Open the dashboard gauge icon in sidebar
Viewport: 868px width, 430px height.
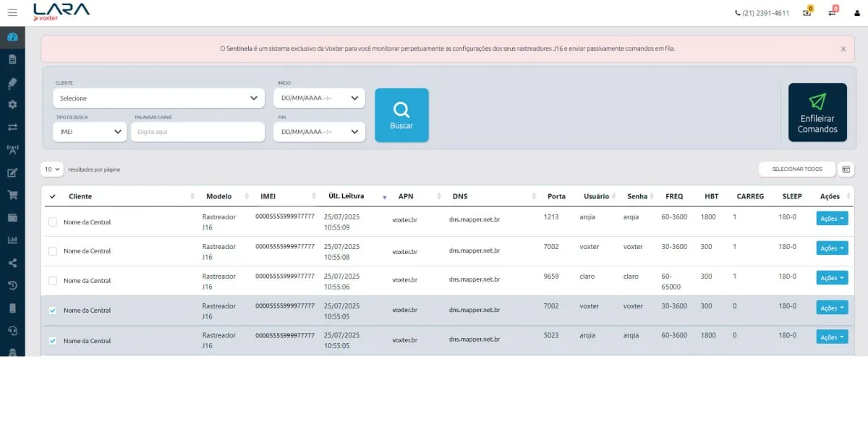[x=12, y=37]
